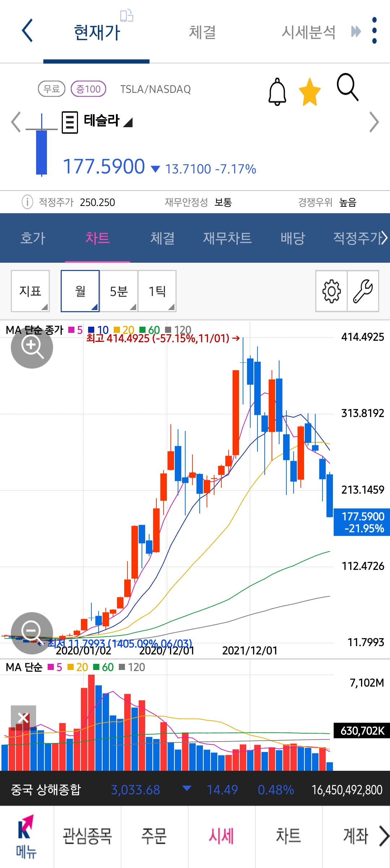Select the 호가 sub-tab

click(x=33, y=238)
